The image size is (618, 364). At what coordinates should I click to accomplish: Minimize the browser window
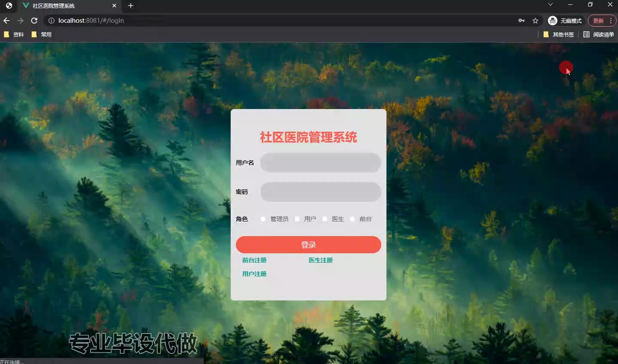(570, 4)
